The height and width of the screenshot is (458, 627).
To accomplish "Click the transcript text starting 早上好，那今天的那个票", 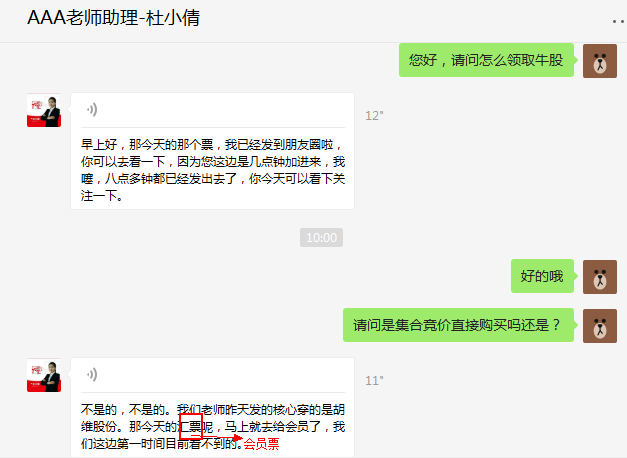I will pos(213,170).
